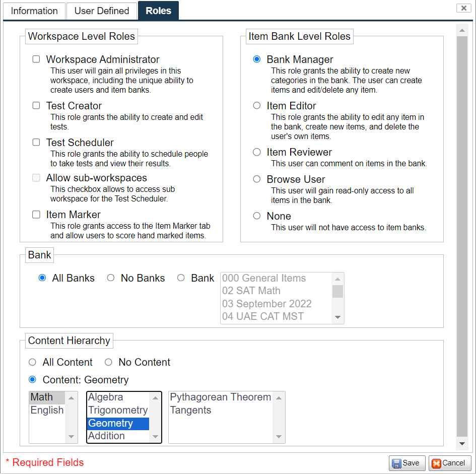The width and height of the screenshot is (476, 474).
Task: Click the bank list scrollbar thumb
Action: coord(337,292)
